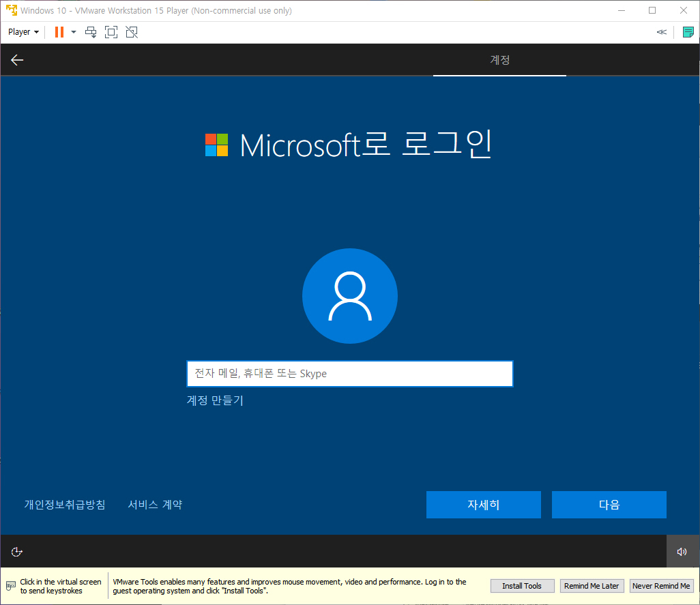Click Remind Me Later button

click(x=592, y=586)
